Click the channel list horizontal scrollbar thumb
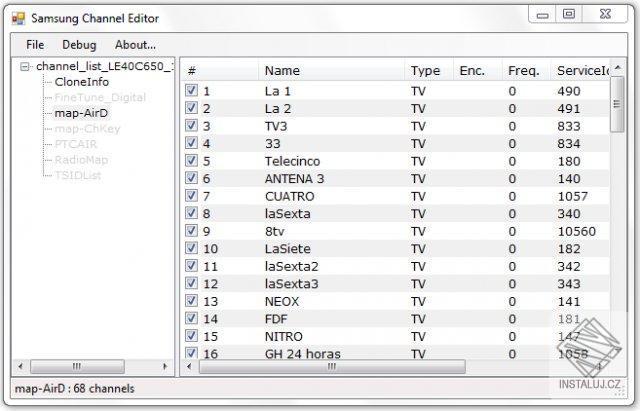This screenshot has width=640, height=411. pyautogui.click(x=332, y=367)
